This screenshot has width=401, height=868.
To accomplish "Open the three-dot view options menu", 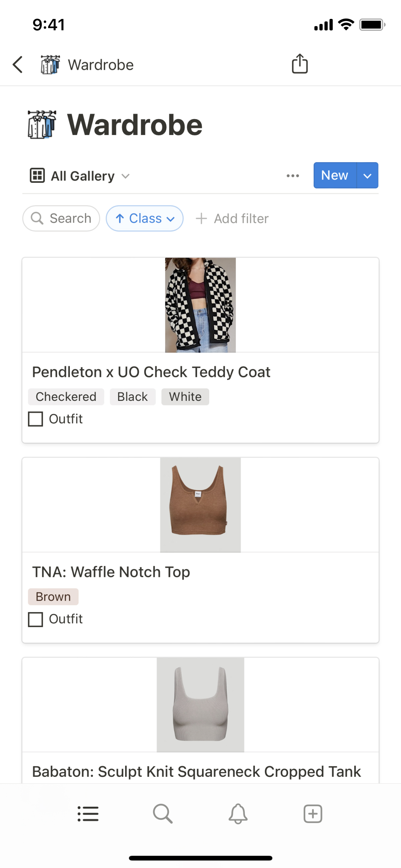I will click(293, 176).
